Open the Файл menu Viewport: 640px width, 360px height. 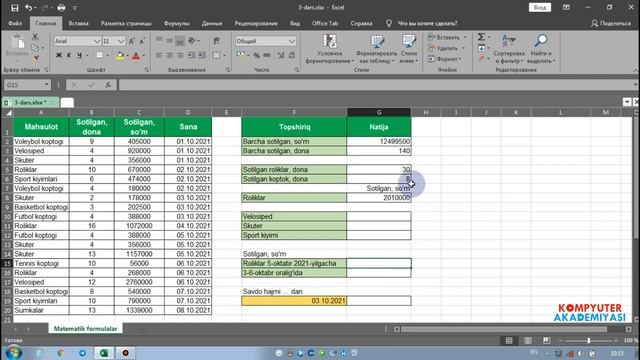click(x=15, y=23)
